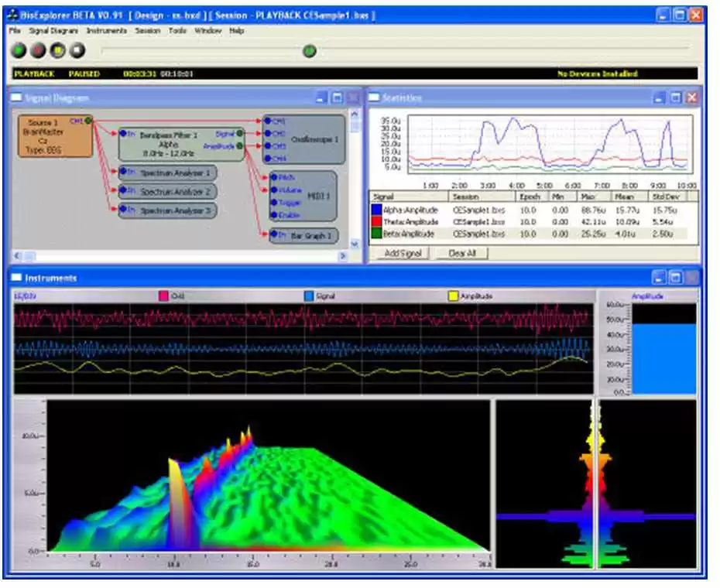Open the Session menu

(147, 31)
